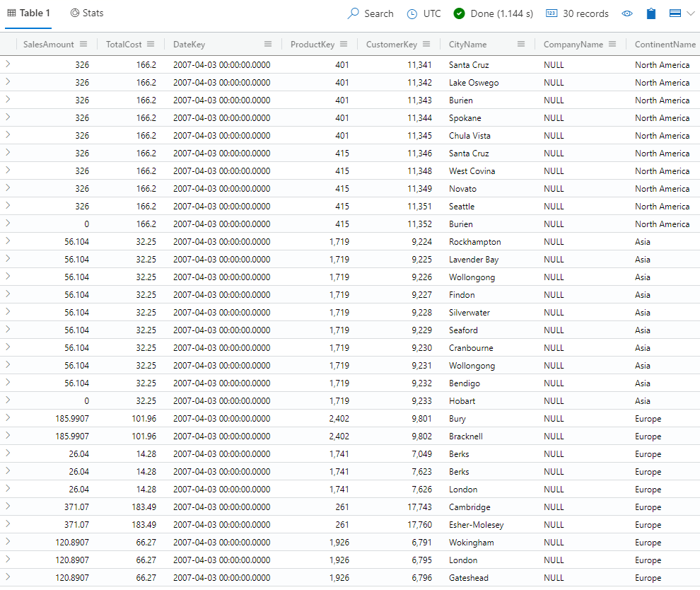Select customer key 17,743 cell
Image resolution: width=700 pixels, height=590 pixels.
(x=419, y=507)
